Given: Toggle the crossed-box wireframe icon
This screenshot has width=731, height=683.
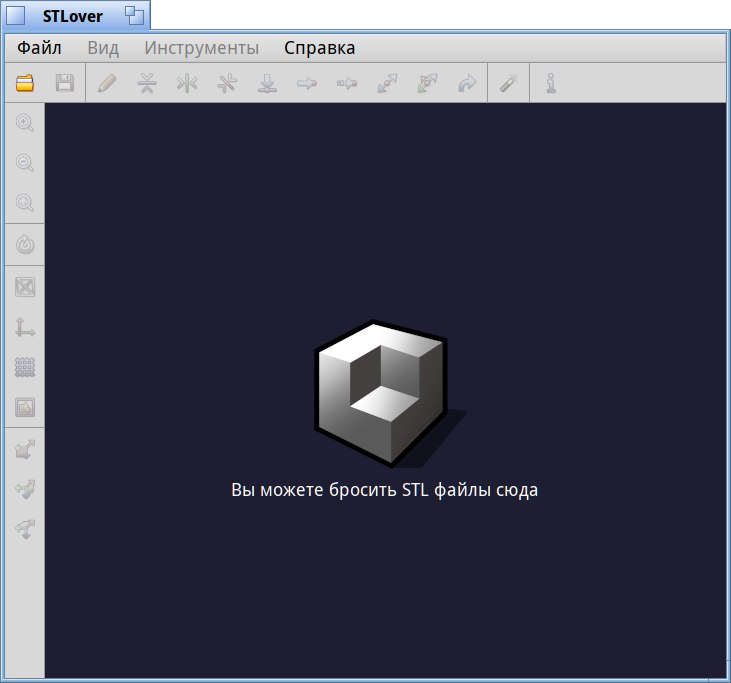Looking at the screenshot, I should pos(25,287).
